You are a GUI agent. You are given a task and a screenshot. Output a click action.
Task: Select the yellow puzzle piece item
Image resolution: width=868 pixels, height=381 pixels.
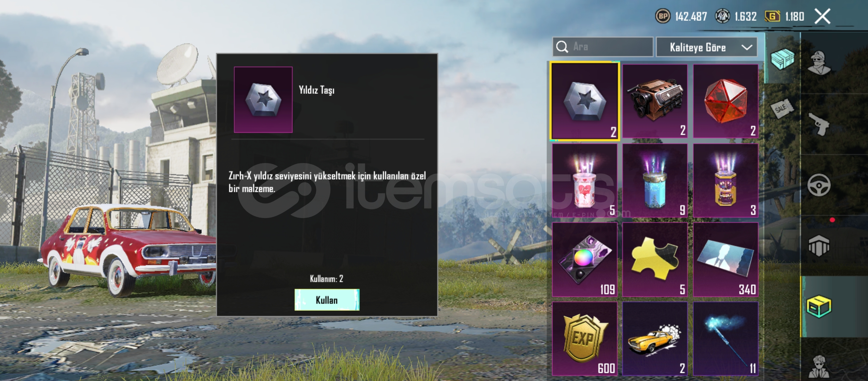(x=655, y=260)
